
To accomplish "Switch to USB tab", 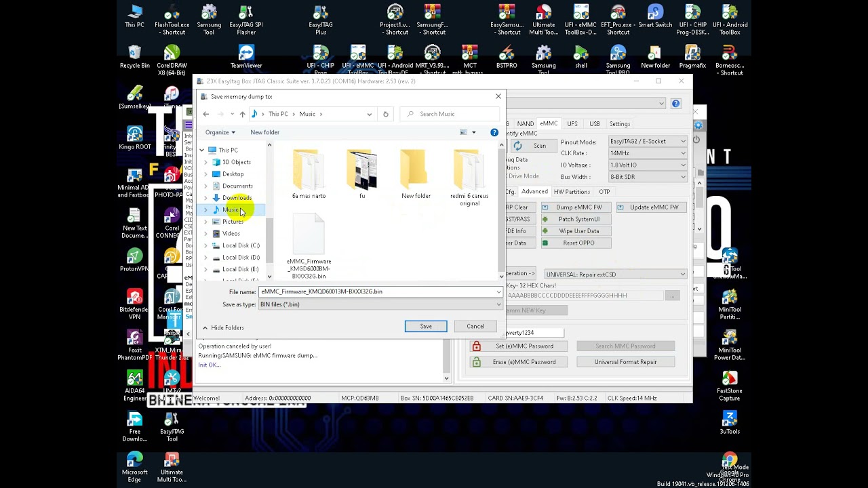I will (594, 124).
